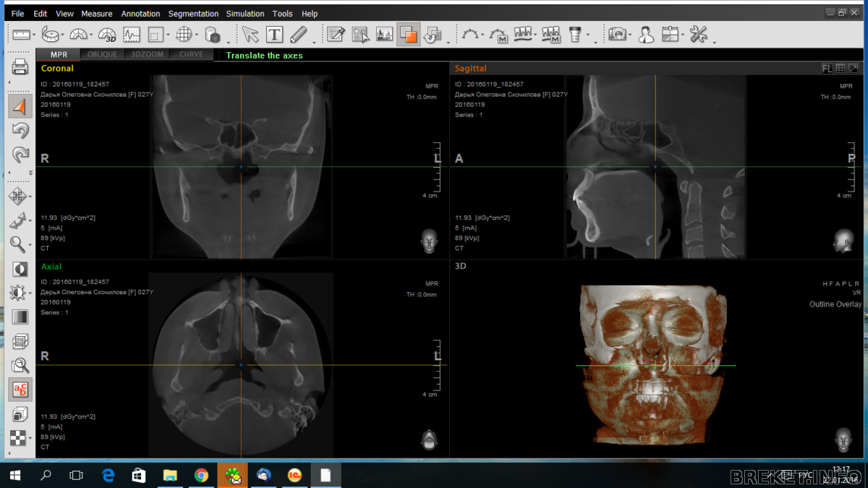Open the camera capture tool
Viewport: 868px width, 488px height.
pyautogui.click(x=617, y=34)
